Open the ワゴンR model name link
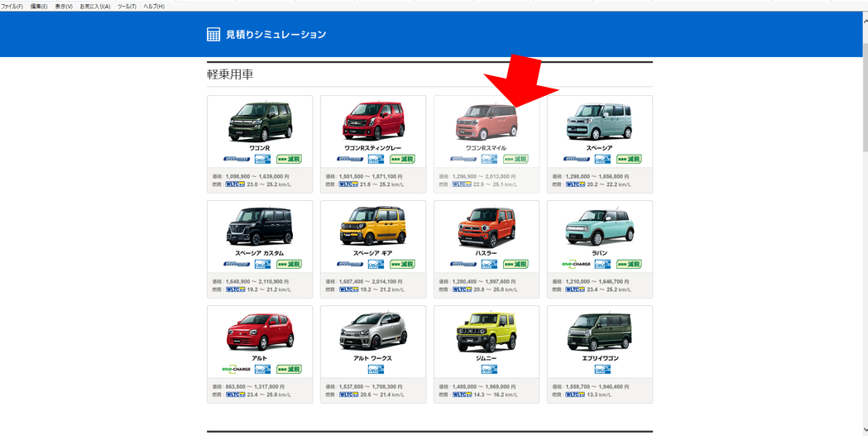The height and width of the screenshot is (436, 868). 260,148
